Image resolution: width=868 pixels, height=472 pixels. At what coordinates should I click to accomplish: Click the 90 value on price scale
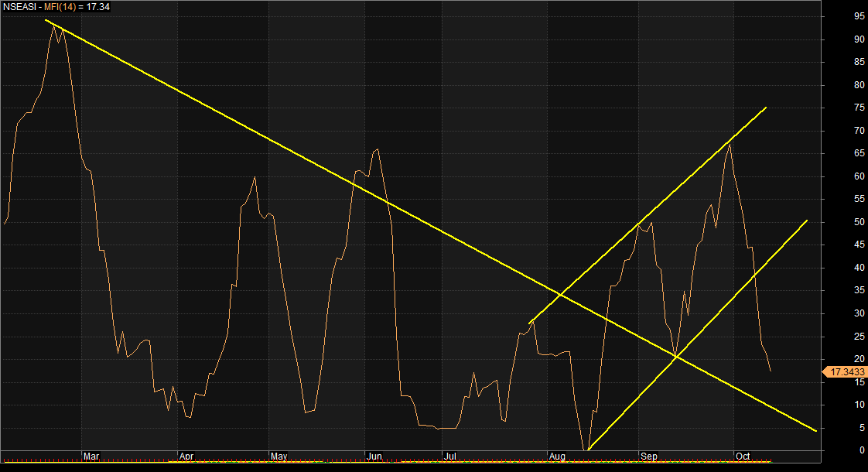coord(859,39)
